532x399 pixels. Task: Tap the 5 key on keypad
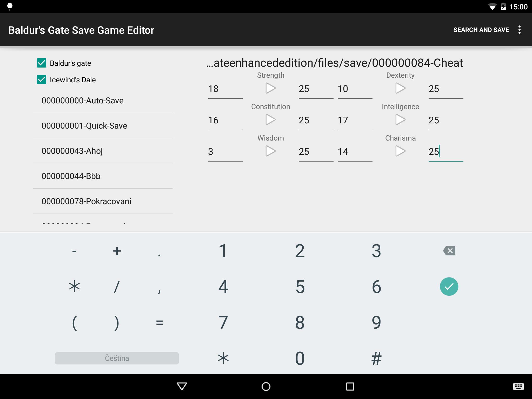(x=300, y=287)
